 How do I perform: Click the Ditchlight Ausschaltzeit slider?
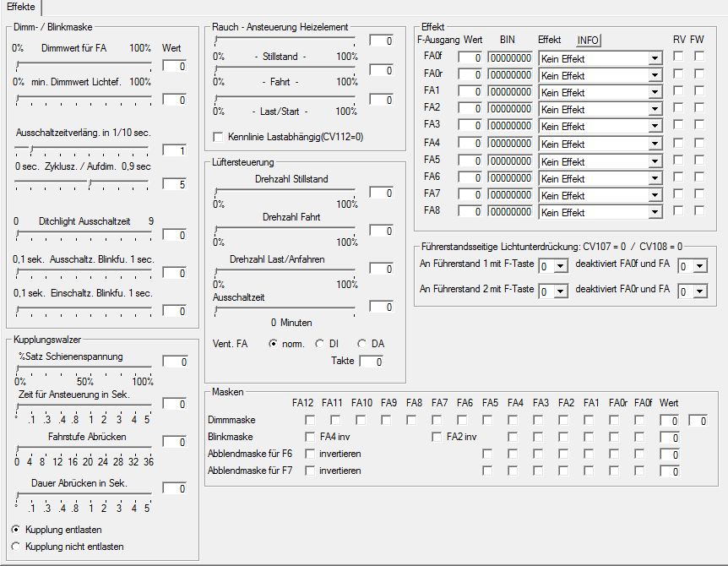(x=84, y=235)
